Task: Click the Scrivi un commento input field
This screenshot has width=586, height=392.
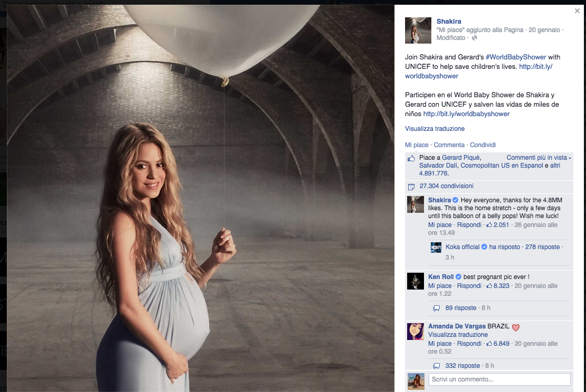Action: pos(499,379)
